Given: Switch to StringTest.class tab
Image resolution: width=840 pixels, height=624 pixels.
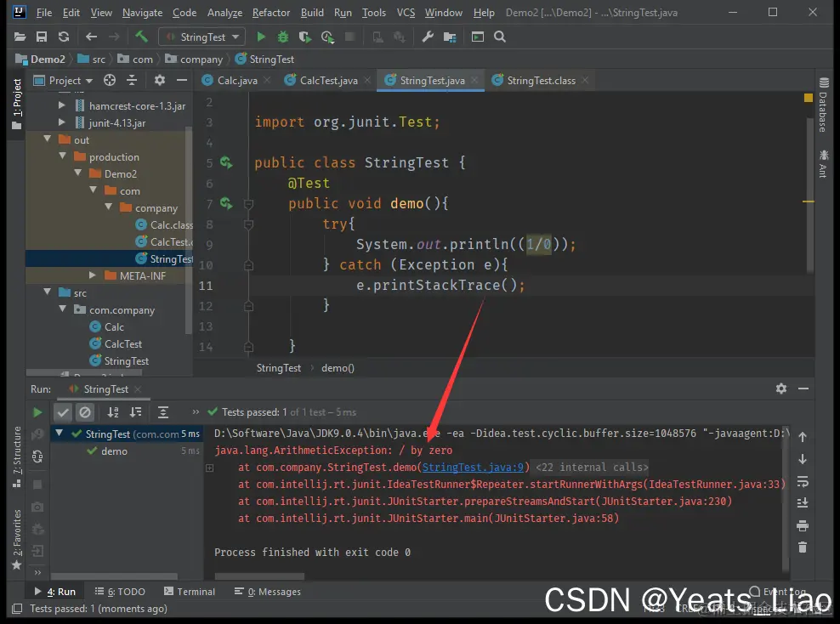Looking at the screenshot, I should pyautogui.click(x=541, y=81).
